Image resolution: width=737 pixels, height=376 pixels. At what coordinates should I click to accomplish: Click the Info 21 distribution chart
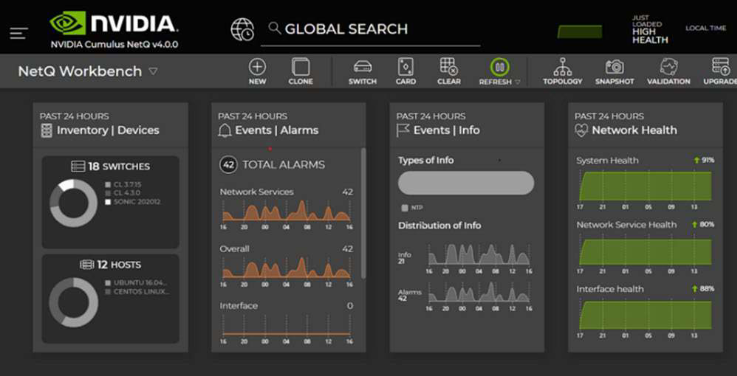click(x=479, y=254)
